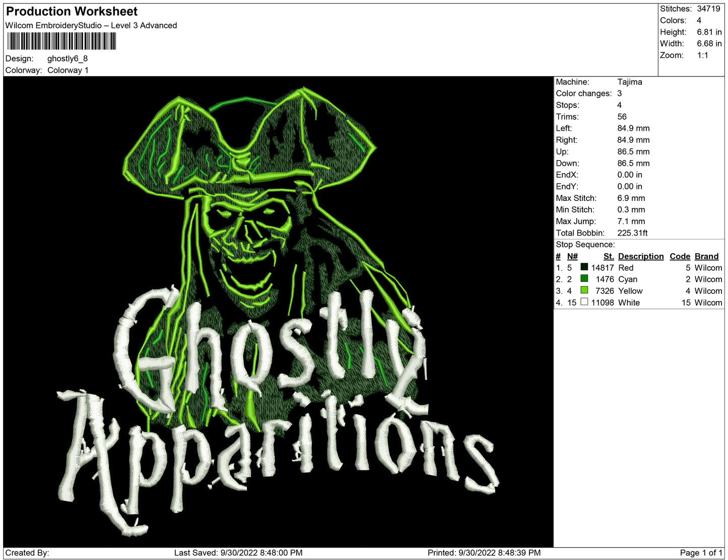728x560 pixels.
Task: Click the white Ghostly lettering in the design
Action: [x=267, y=347]
